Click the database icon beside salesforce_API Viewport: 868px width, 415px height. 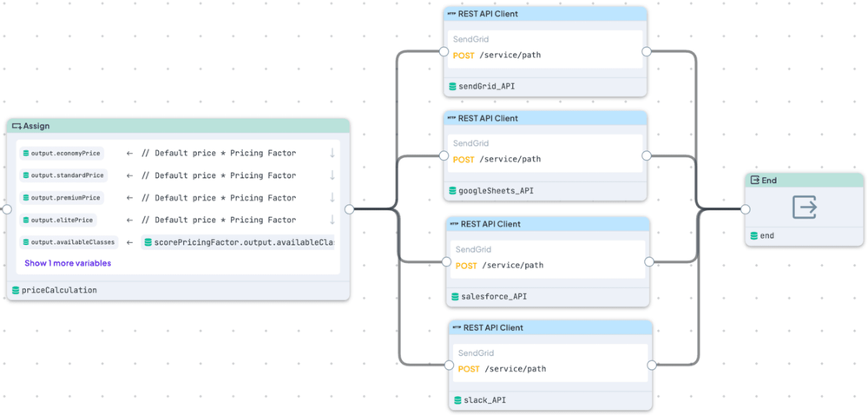point(455,297)
